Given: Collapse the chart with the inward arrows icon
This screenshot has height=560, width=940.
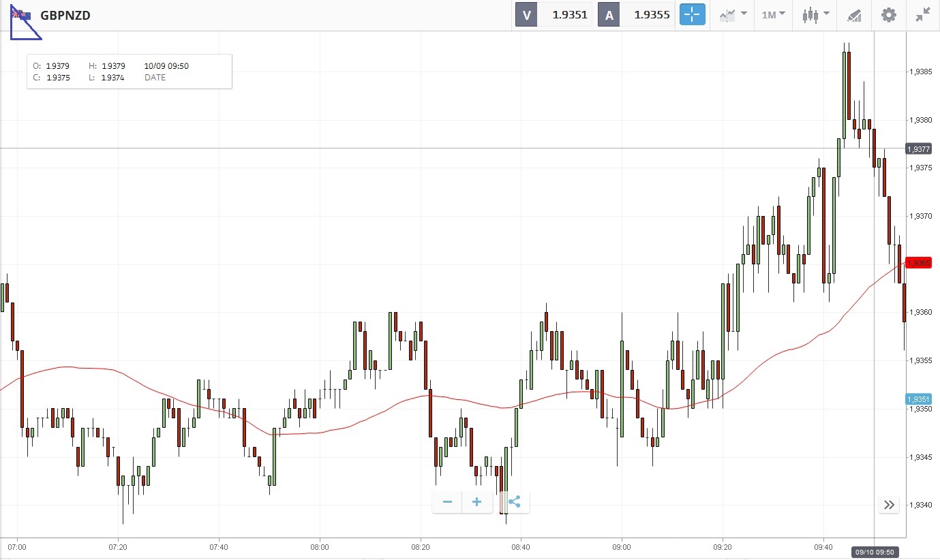Looking at the screenshot, I should 923,14.
